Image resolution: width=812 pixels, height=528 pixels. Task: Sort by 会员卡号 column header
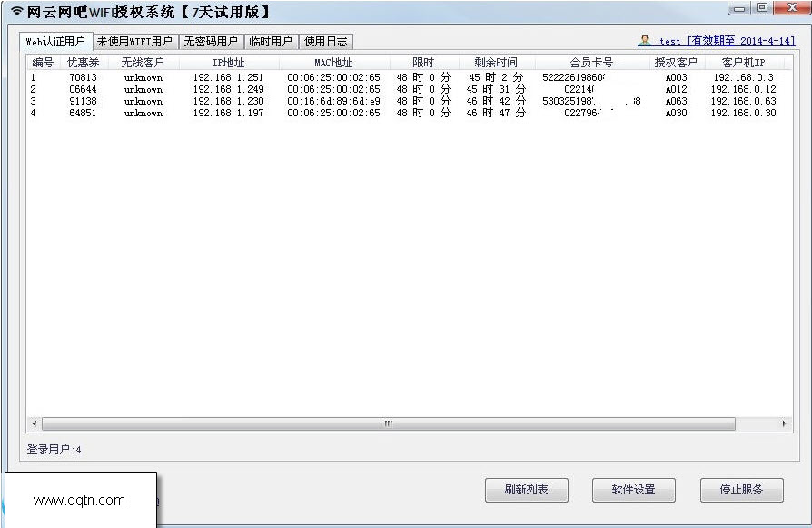(x=591, y=63)
